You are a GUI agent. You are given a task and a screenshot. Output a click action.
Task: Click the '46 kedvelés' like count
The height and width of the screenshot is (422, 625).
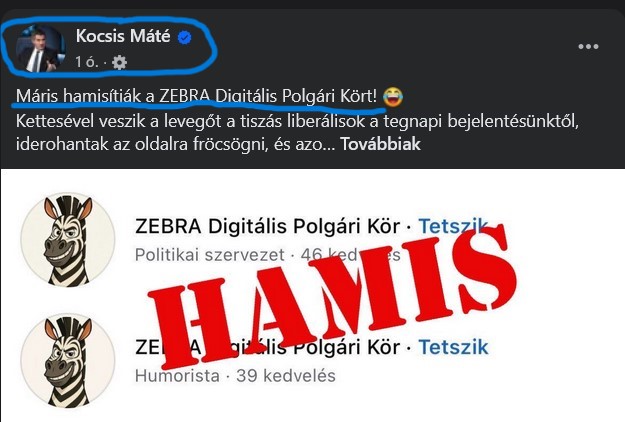click(350, 255)
